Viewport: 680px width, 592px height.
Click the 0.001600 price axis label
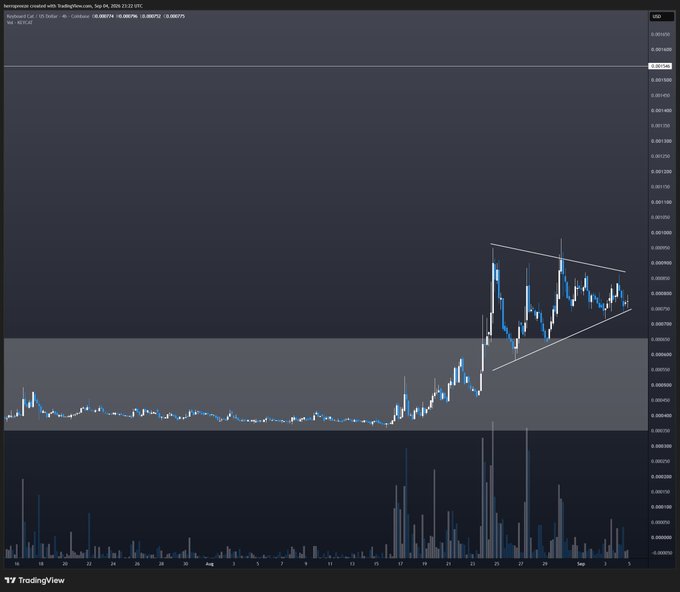tap(660, 49)
